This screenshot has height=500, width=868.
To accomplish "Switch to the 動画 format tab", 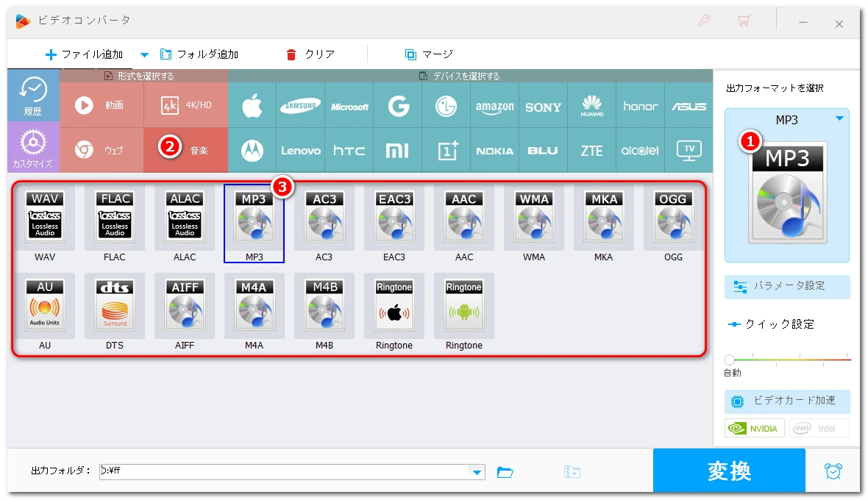I will (102, 106).
